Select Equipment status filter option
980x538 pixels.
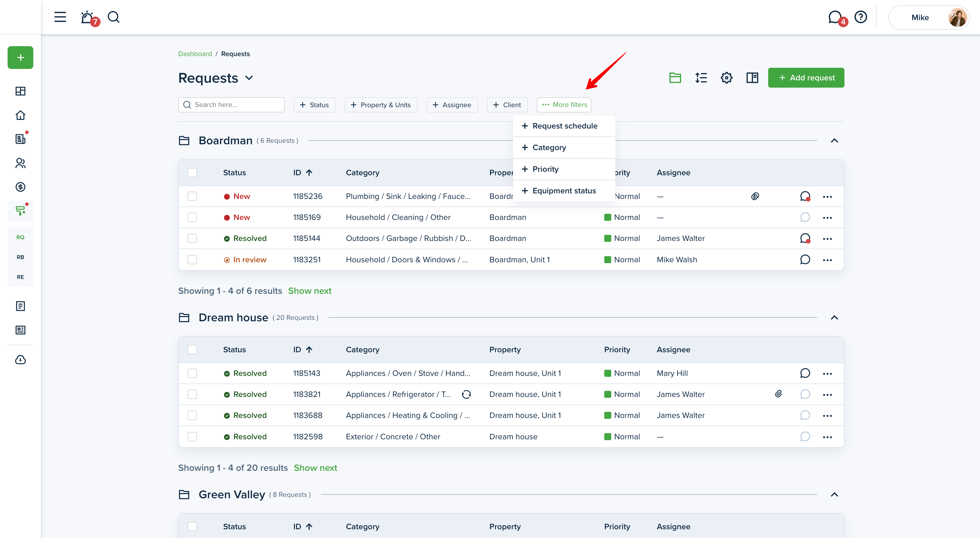point(564,191)
